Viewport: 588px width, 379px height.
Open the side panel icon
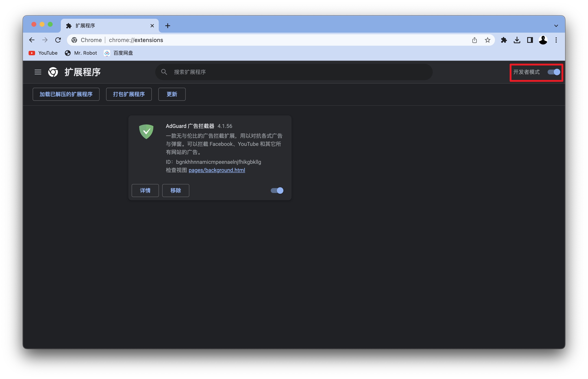(x=530, y=40)
